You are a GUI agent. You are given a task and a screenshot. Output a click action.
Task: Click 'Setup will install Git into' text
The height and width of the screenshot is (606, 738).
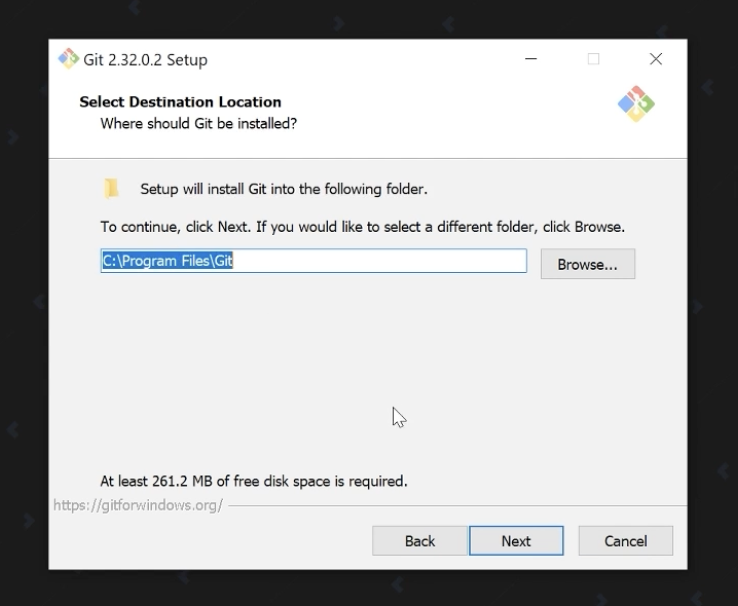pos(284,189)
